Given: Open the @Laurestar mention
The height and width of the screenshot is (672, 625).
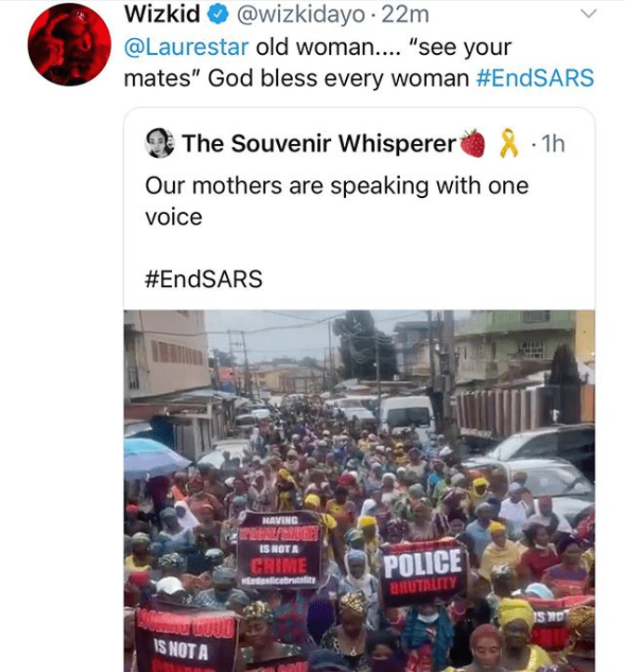Looking at the screenshot, I should tap(186, 47).
